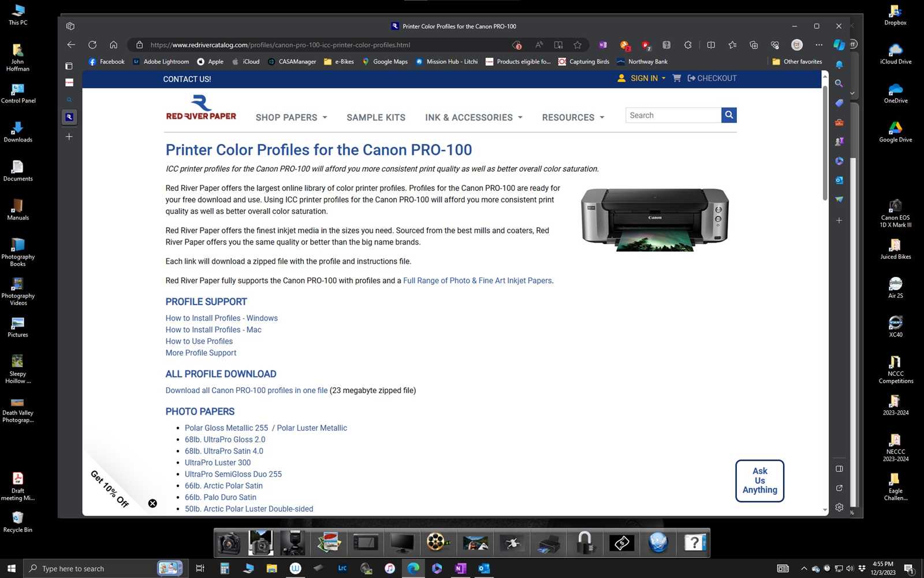Click CONTACT US! in top bar
The width and height of the screenshot is (924, 578).
coord(187,79)
